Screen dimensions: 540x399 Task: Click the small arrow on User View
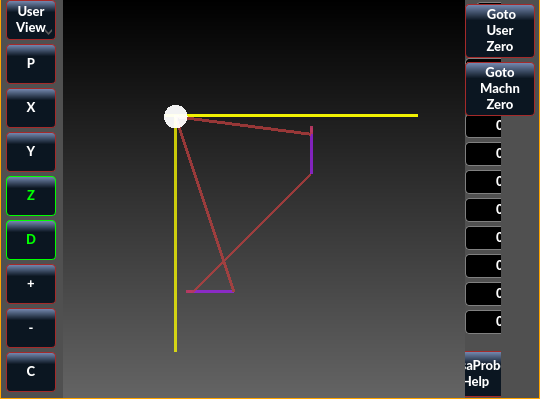(x=49, y=32)
